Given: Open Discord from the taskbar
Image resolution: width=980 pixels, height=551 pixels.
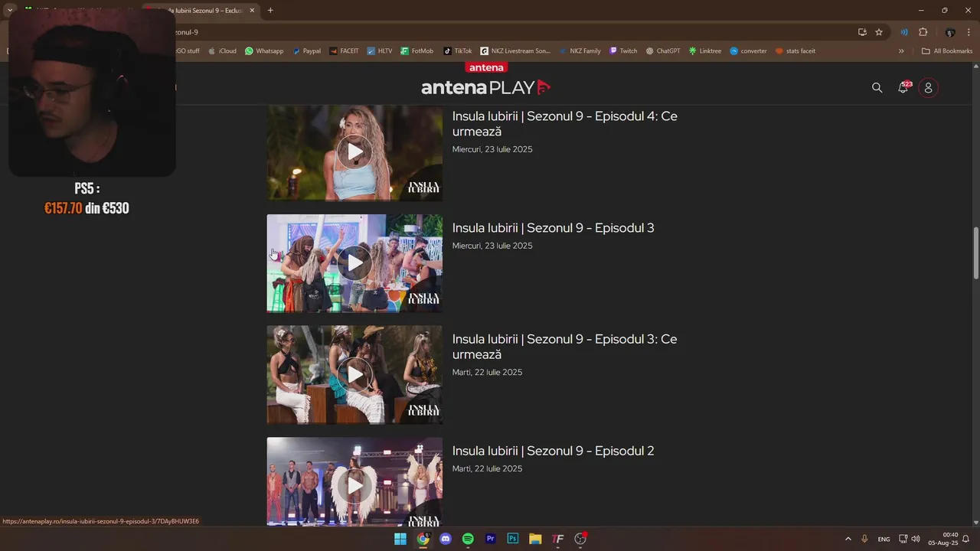Looking at the screenshot, I should point(446,539).
